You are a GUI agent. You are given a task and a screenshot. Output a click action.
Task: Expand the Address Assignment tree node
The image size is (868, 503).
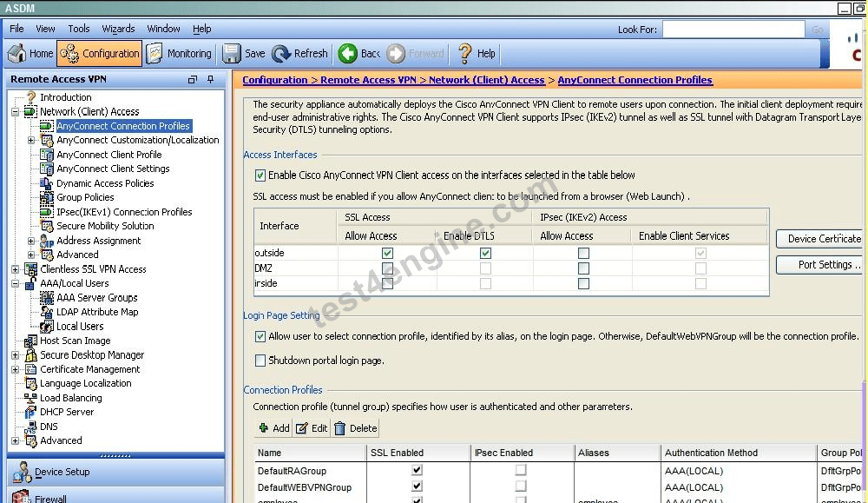click(31, 241)
